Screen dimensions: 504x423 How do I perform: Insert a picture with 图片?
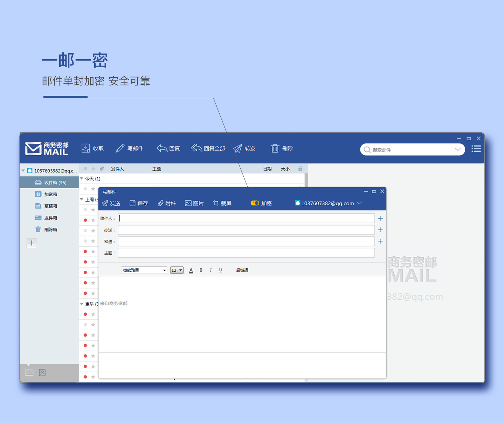(x=194, y=203)
